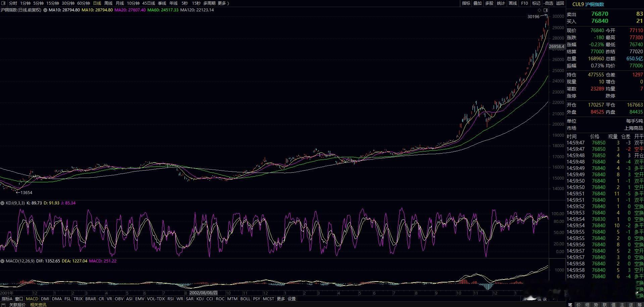The image size is (644, 307).
Task: Open the chart settings circle arrow icon
Action: click(45, 10)
